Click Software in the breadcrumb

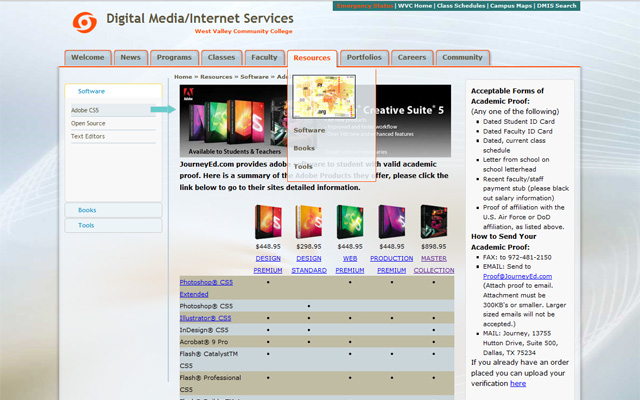254,77
